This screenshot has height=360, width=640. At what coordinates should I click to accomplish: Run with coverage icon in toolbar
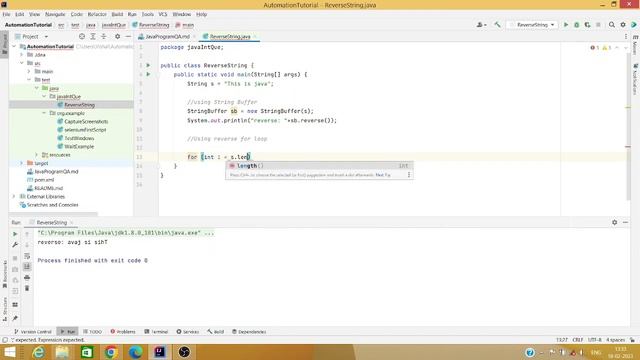(x=587, y=25)
